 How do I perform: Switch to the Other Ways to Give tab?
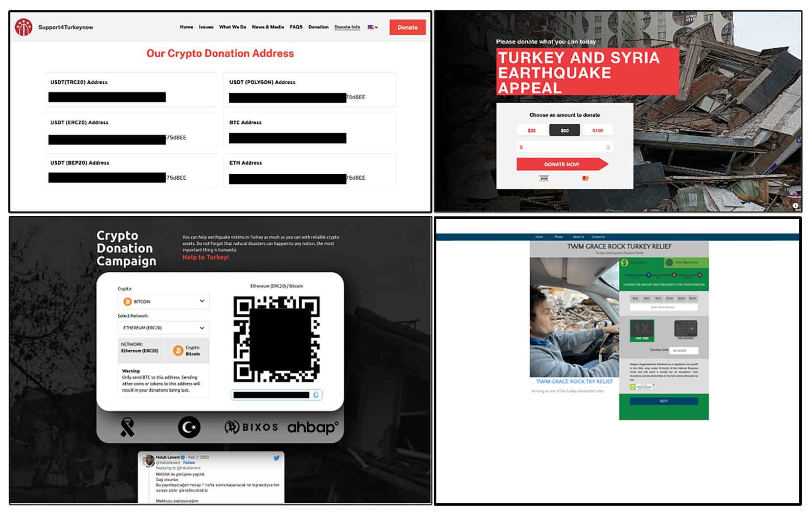coord(686,263)
